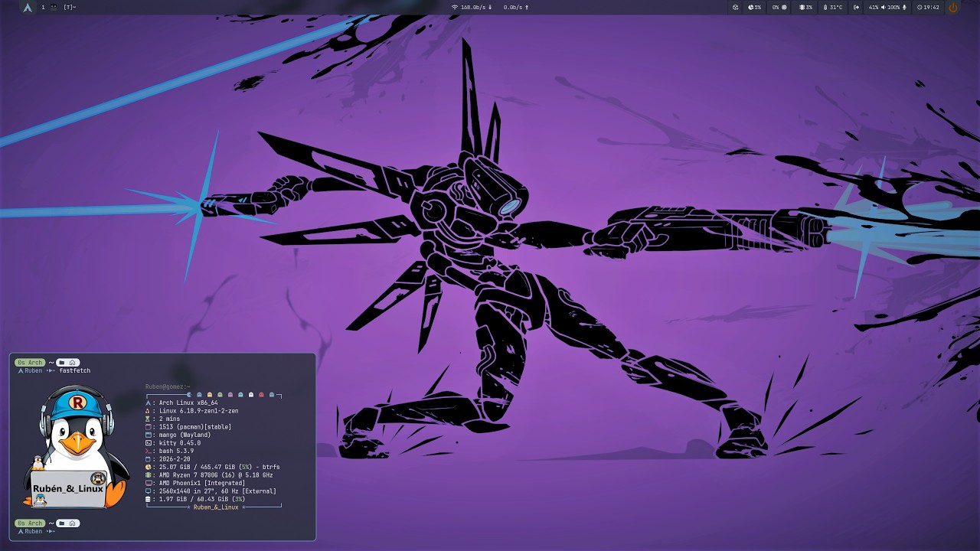Open the updates module icon in top bar
Viewport: 980px width, 551px height.
point(735,7)
